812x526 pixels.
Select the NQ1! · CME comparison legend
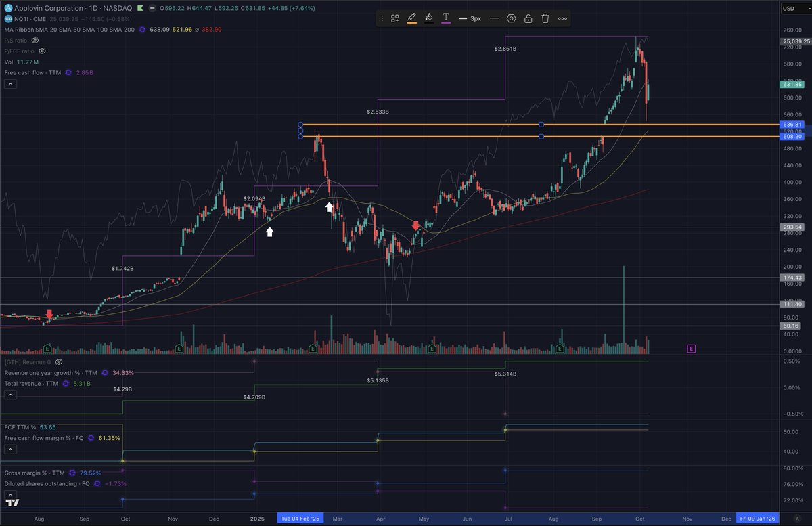click(30, 19)
